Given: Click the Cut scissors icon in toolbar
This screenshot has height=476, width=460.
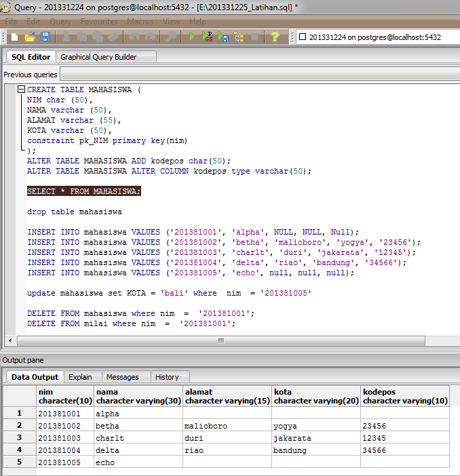Looking at the screenshot, I should click(x=66, y=37).
